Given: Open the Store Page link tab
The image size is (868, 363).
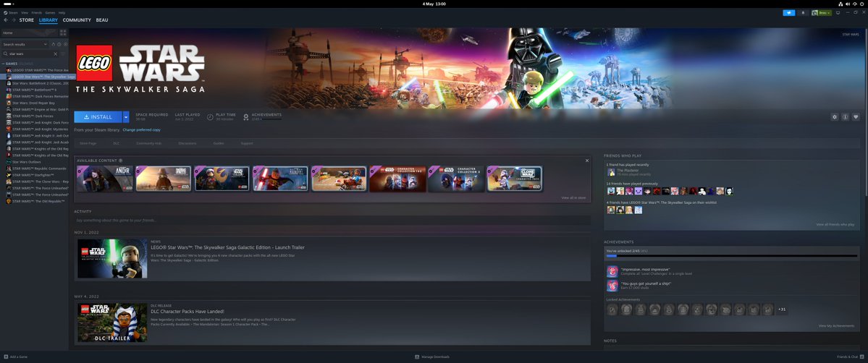Looking at the screenshot, I should click(x=88, y=143).
